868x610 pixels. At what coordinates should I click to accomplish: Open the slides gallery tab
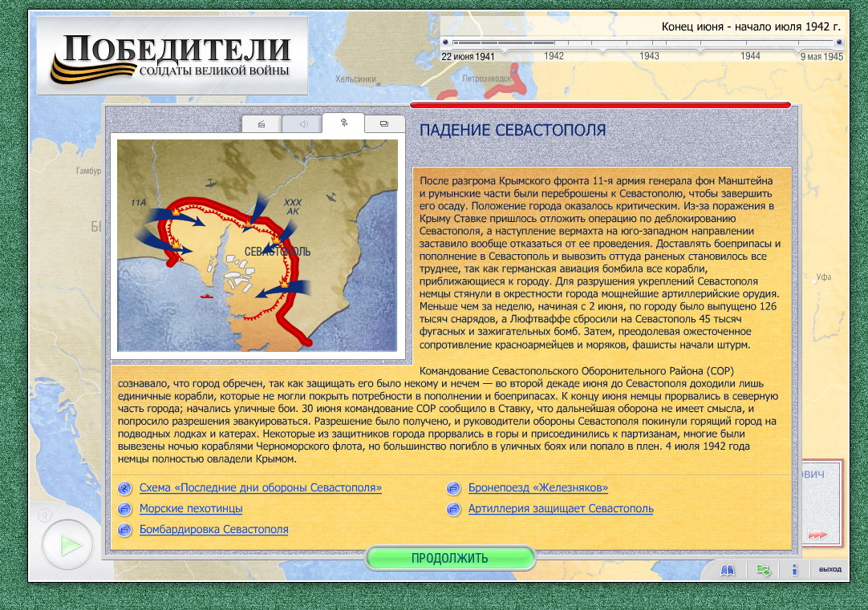384,124
